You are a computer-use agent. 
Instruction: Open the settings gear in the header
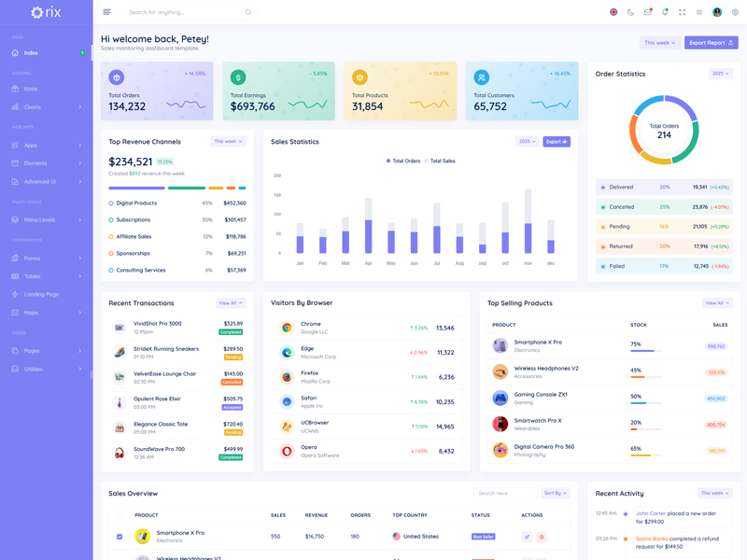(735, 12)
